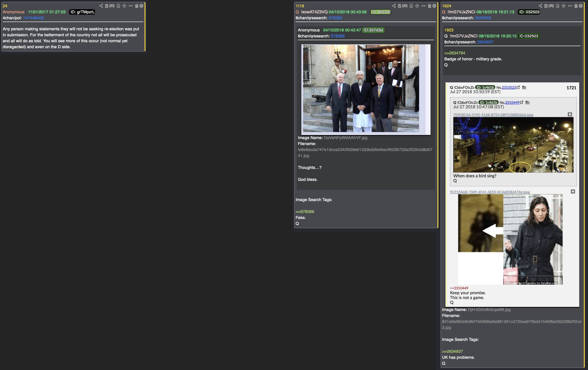
Task: Click circled caret icon on post 1924
Action: coord(581,6)
